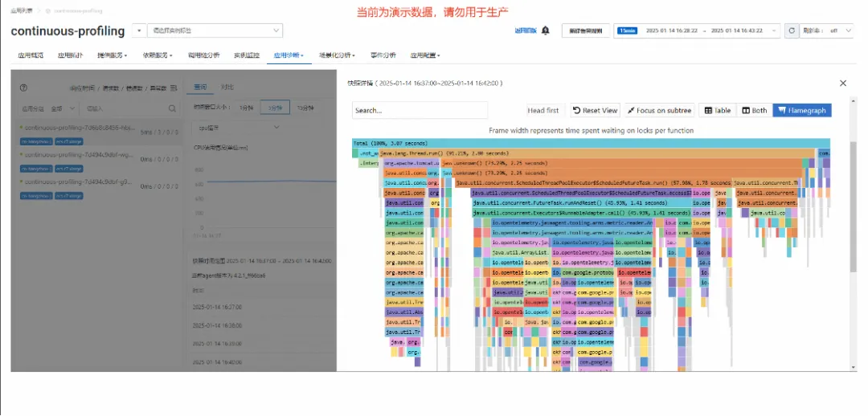
Task: Switch to the Table view
Action: tap(717, 111)
